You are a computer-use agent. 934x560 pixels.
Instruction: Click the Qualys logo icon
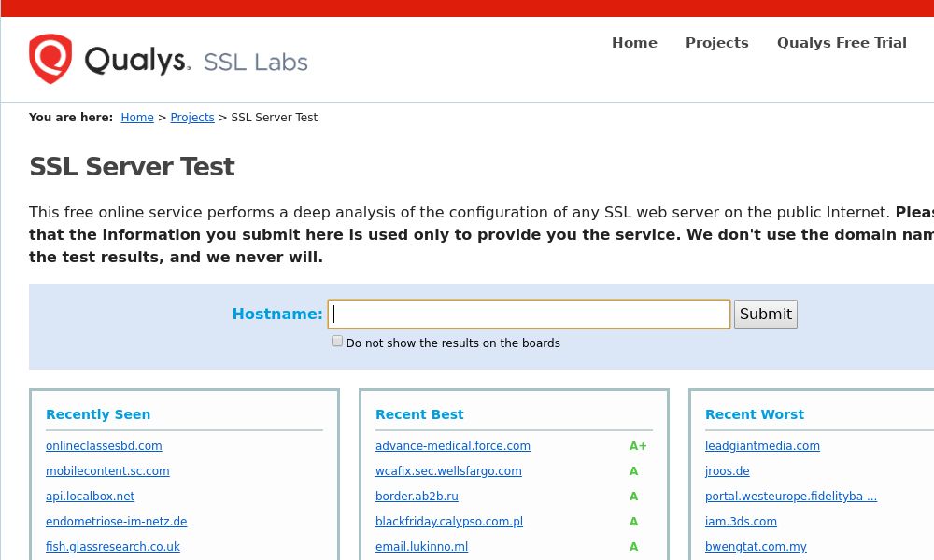click(x=51, y=59)
